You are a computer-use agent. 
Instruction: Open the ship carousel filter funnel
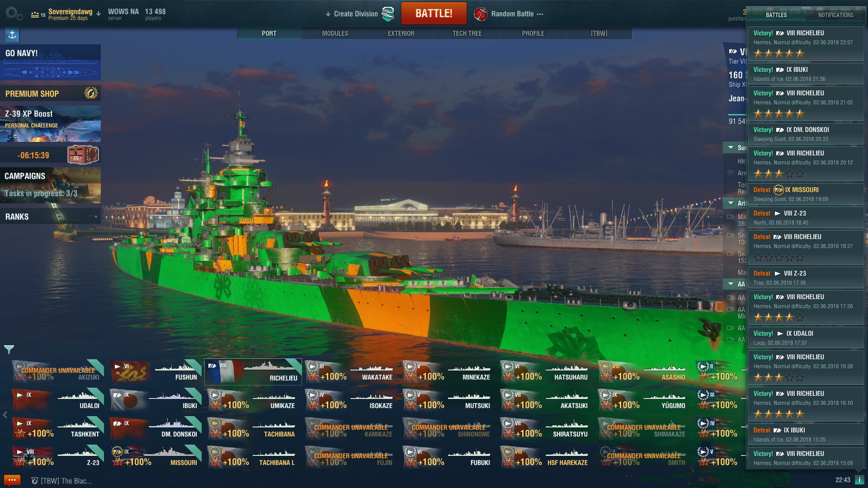[9, 349]
